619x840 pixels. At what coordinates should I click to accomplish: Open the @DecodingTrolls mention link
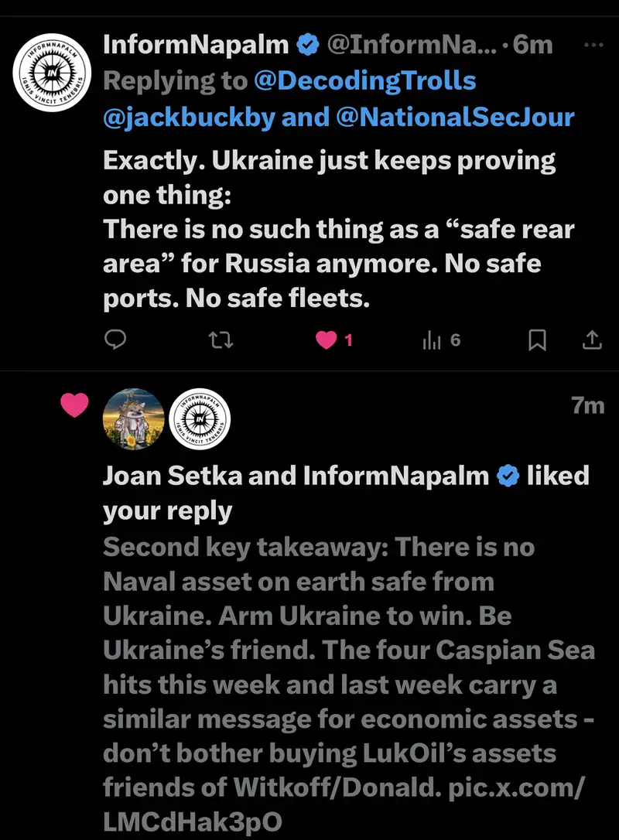[364, 80]
